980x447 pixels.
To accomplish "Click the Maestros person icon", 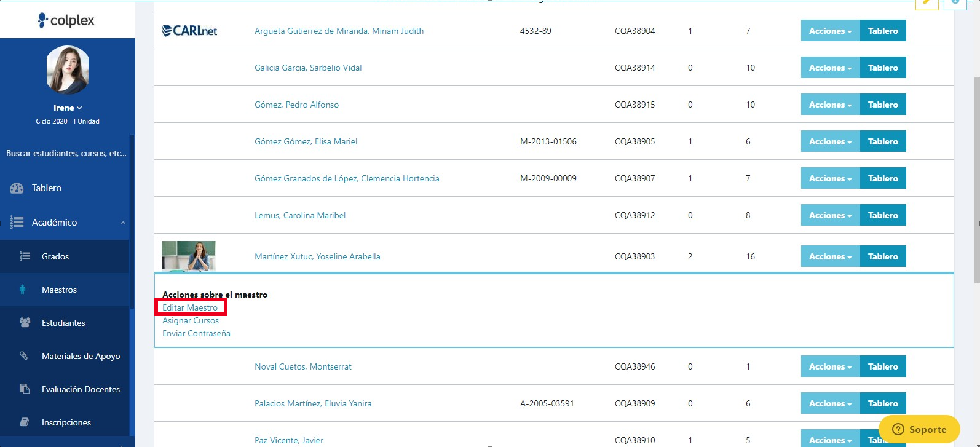I will pyautogui.click(x=23, y=290).
